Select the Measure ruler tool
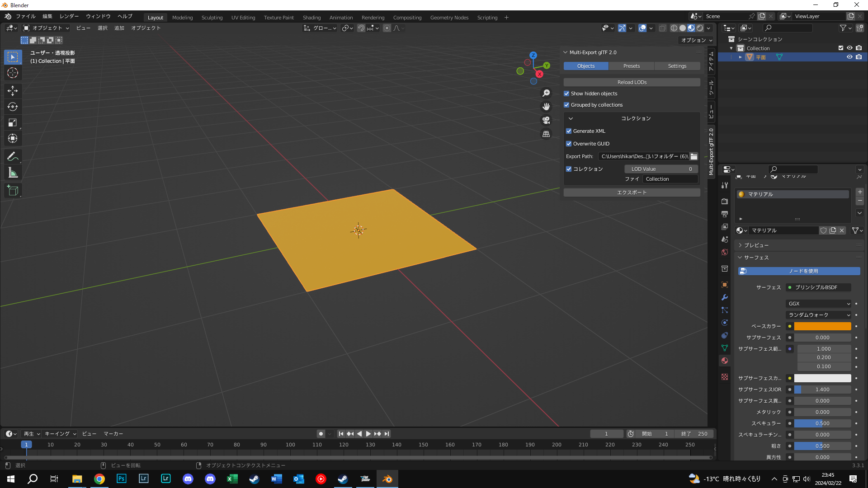The image size is (868, 488). [x=13, y=173]
